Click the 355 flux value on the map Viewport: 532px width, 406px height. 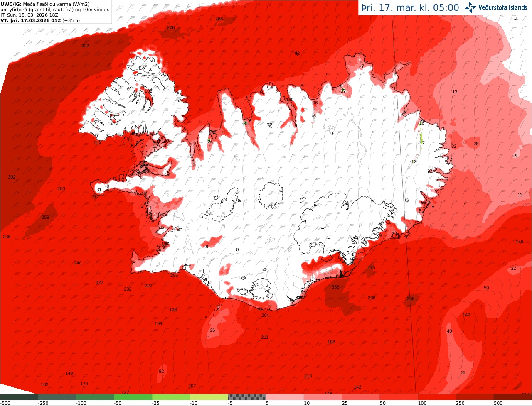[335, 287]
